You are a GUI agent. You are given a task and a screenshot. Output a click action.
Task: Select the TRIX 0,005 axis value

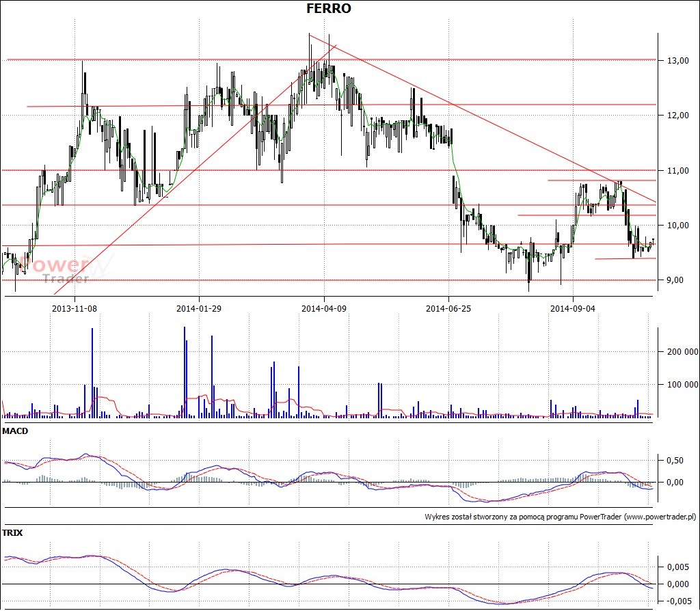[677, 567]
